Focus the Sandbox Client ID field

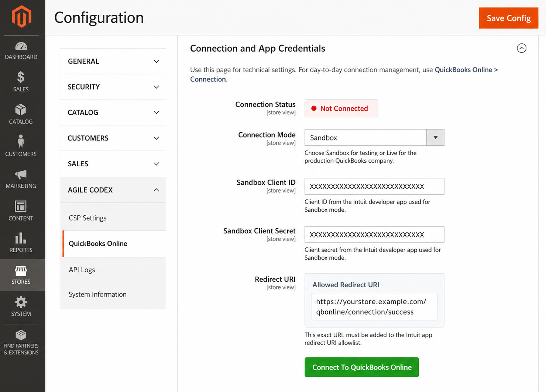pos(374,186)
